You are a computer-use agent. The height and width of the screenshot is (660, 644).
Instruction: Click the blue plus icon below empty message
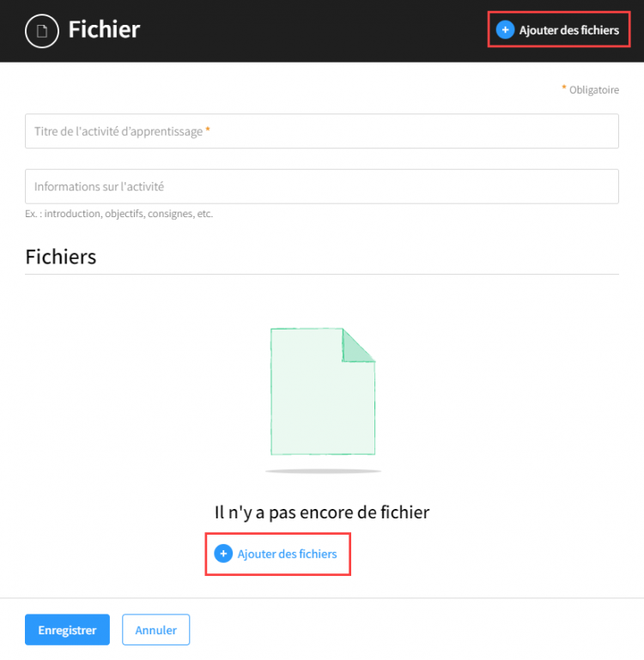coord(223,554)
